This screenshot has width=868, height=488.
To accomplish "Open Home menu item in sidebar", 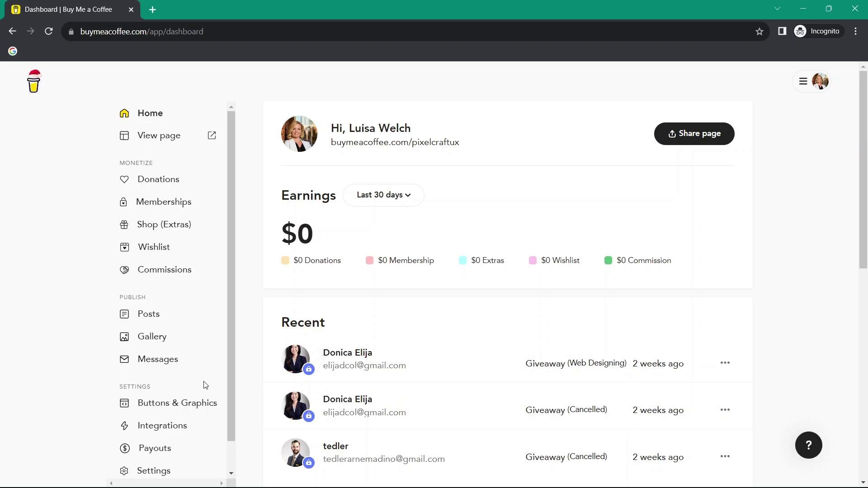I will (x=150, y=113).
